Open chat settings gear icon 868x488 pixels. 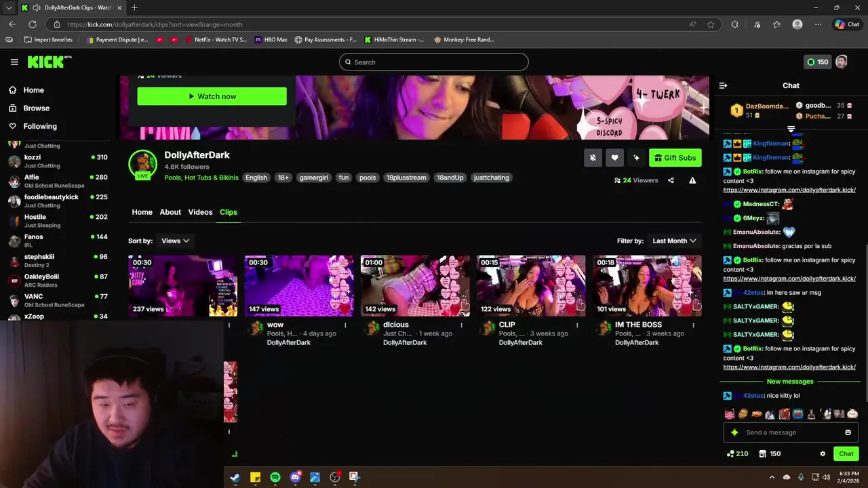tap(823, 454)
